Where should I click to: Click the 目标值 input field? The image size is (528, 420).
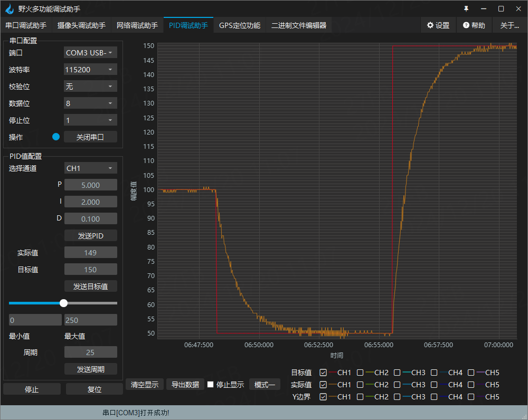(91, 269)
